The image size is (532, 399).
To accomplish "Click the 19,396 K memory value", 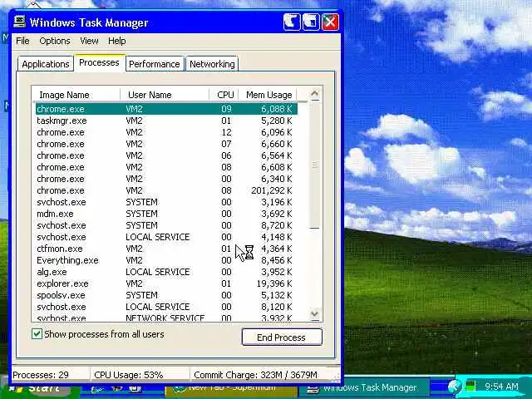I will [x=274, y=283].
